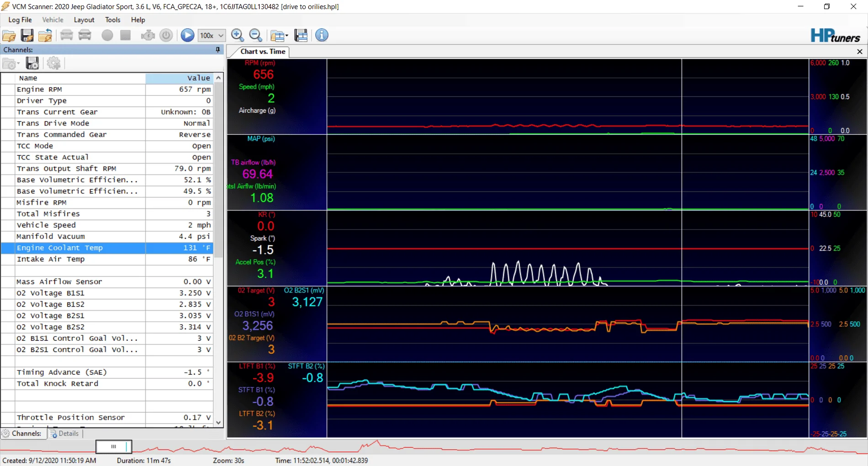Select the Misfire RPM row

pos(107,202)
